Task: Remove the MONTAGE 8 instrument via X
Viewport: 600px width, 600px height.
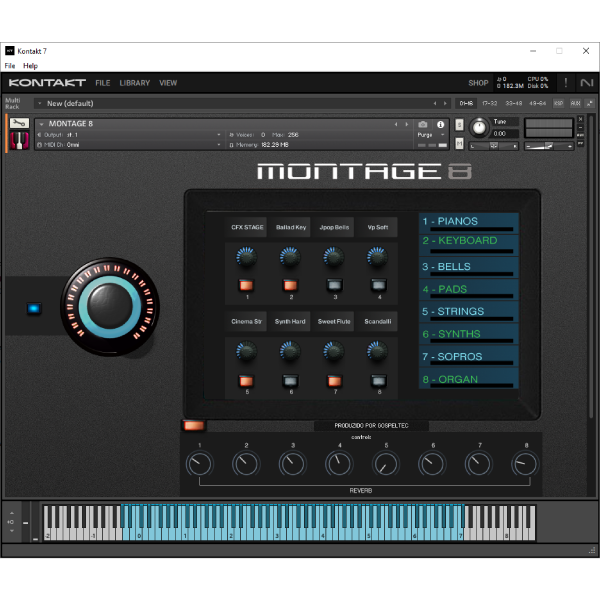Action: pyautogui.click(x=580, y=119)
